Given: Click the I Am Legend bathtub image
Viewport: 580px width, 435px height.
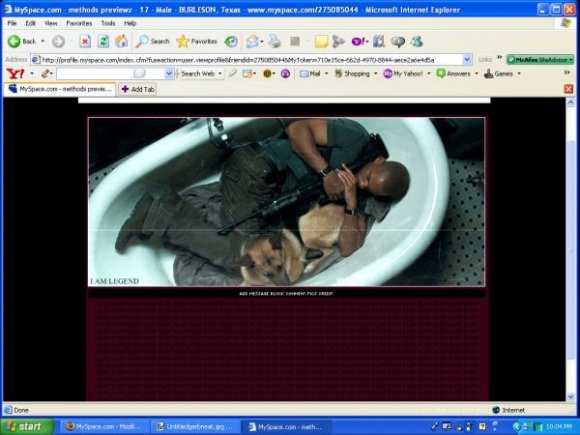Looking at the screenshot, I should tap(286, 202).
